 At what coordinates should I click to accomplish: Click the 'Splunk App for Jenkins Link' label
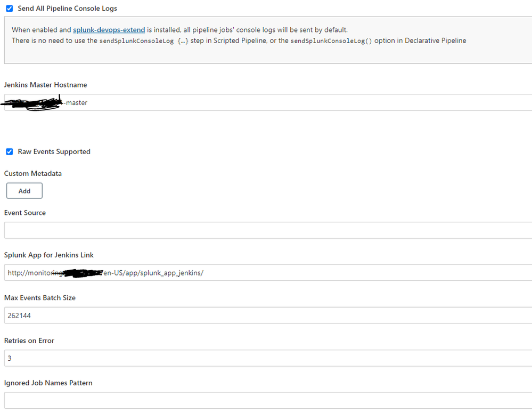(x=49, y=255)
